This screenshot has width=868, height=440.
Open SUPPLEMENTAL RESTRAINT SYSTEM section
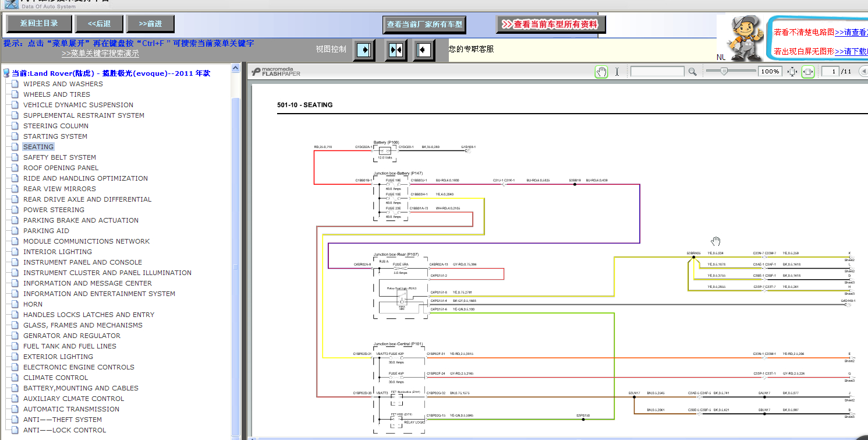coord(84,115)
